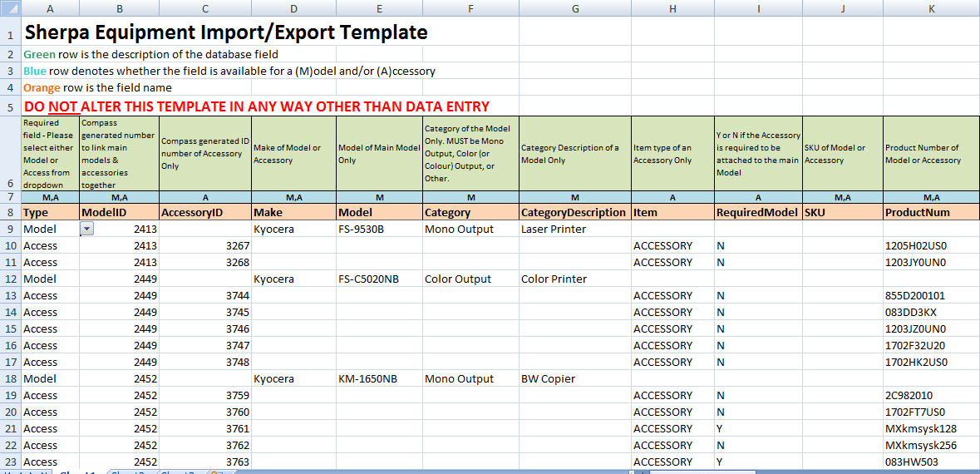
Task: Select column H header
Action: (x=672, y=8)
